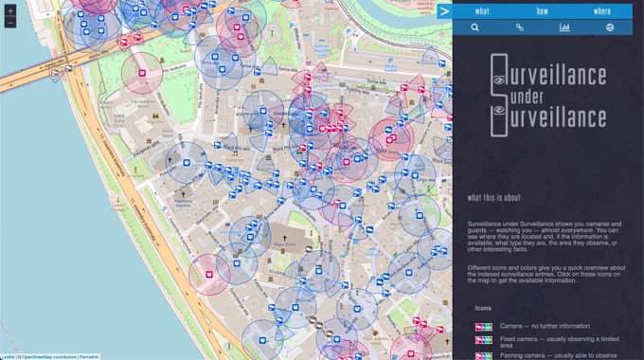Image resolution: width=644 pixels, height=360 pixels.
Task: Collapse the sidebar with the arrow button
Action: (x=444, y=11)
